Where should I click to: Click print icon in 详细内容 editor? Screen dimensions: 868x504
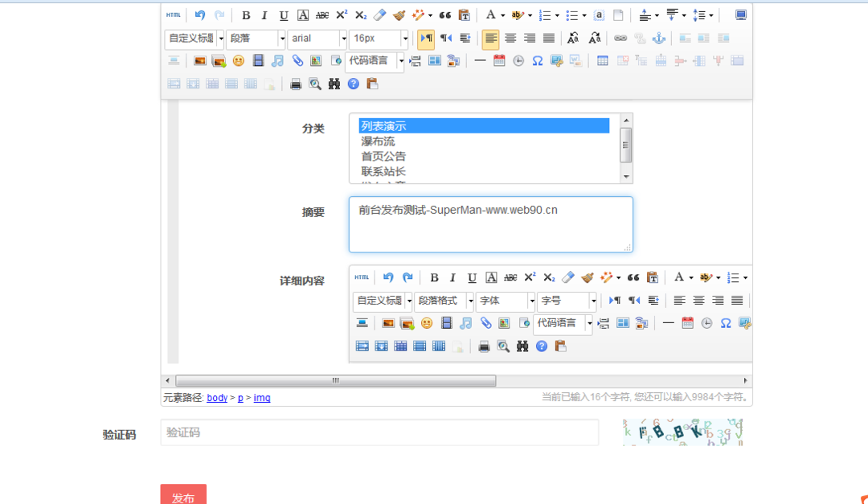point(484,346)
